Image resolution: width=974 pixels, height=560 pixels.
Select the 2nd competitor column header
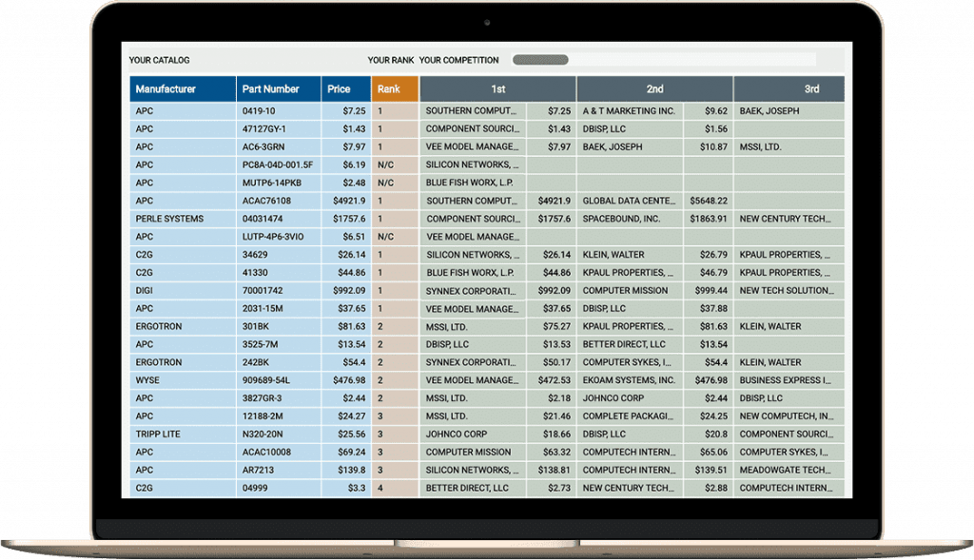click(x=654, y=88)
